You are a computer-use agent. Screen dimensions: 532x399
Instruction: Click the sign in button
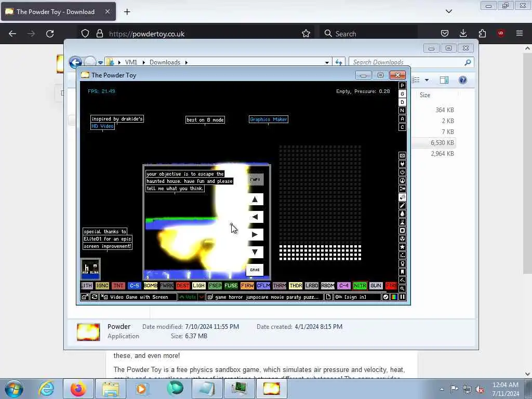click(357, 297)
